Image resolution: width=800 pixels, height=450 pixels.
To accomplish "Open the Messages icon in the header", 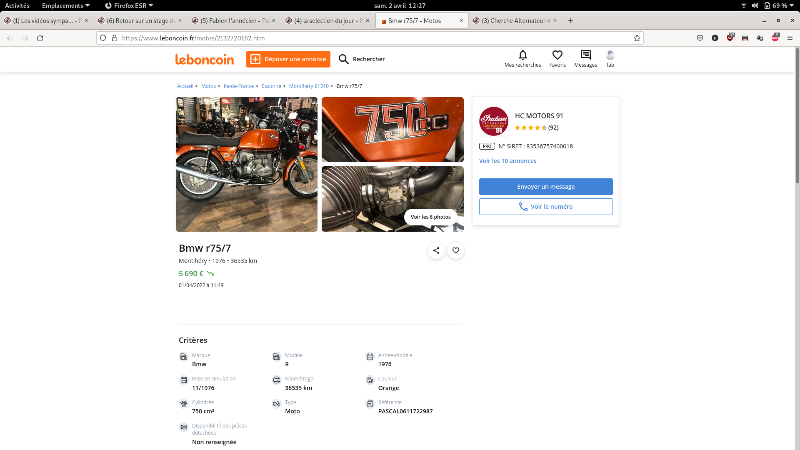I will click(x=586, y=55).
